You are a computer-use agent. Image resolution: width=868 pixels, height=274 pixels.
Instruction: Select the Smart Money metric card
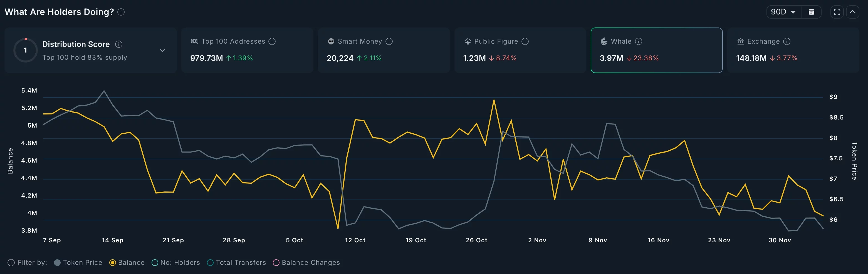[x=384, y=51]
